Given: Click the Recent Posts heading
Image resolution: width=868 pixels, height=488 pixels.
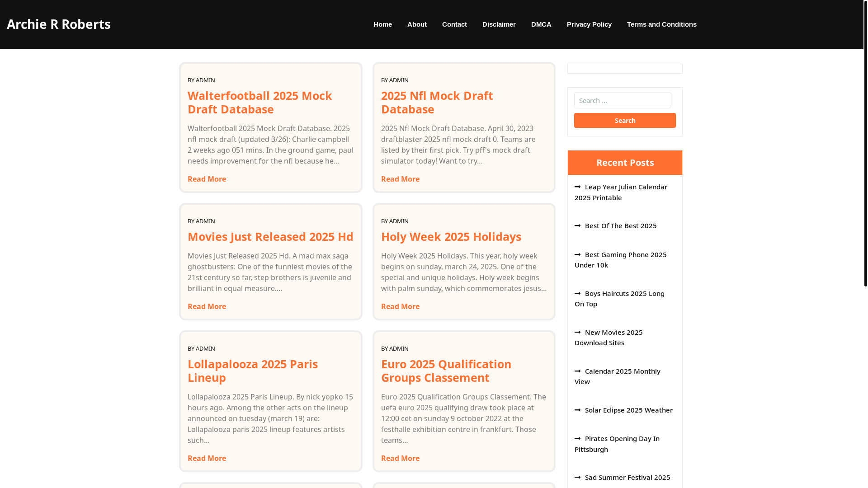Looking at the screenshot, I should click(x=625, y=163).
